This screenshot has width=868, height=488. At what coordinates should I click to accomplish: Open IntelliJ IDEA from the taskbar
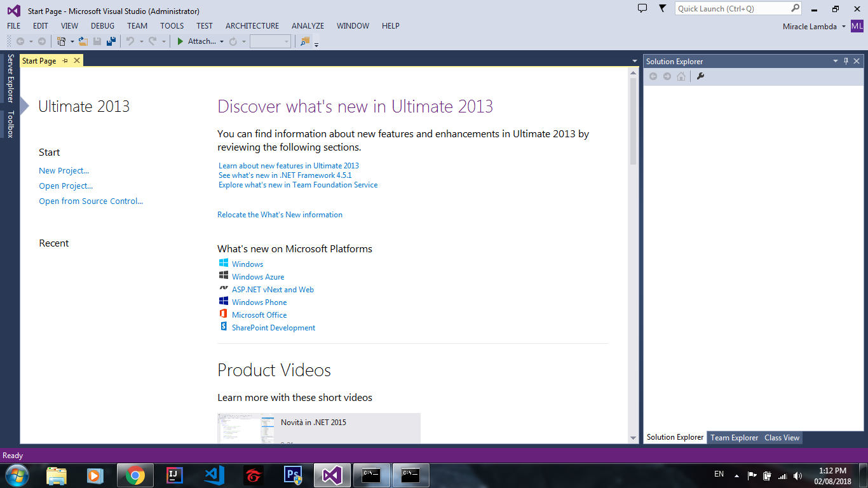[x=175, y=475]
